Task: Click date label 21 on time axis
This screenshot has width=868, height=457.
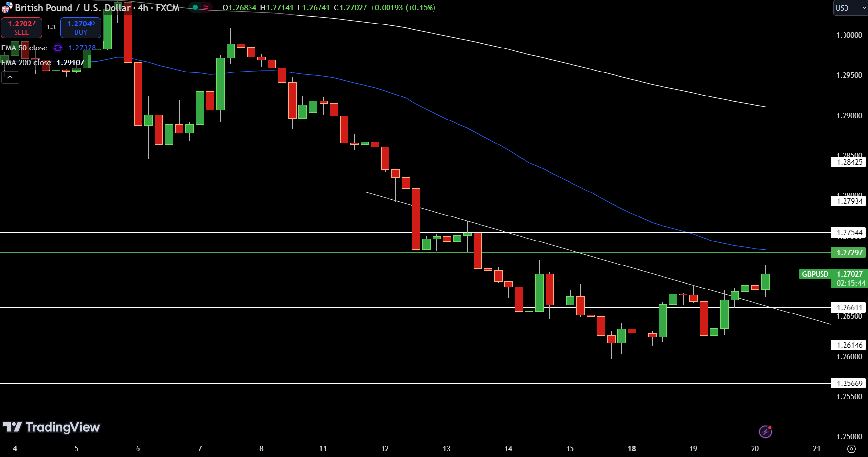Action: pyautogui.click(x=817, y=449)
